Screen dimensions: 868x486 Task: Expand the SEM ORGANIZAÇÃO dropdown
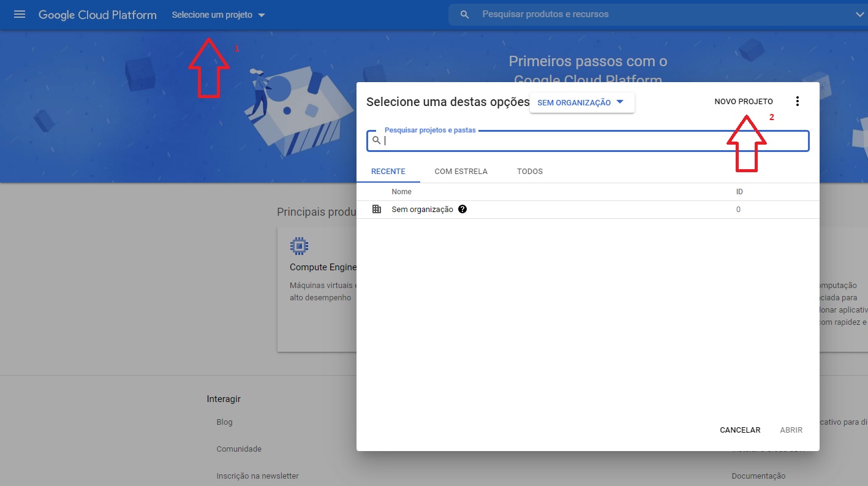click(581, 102)
